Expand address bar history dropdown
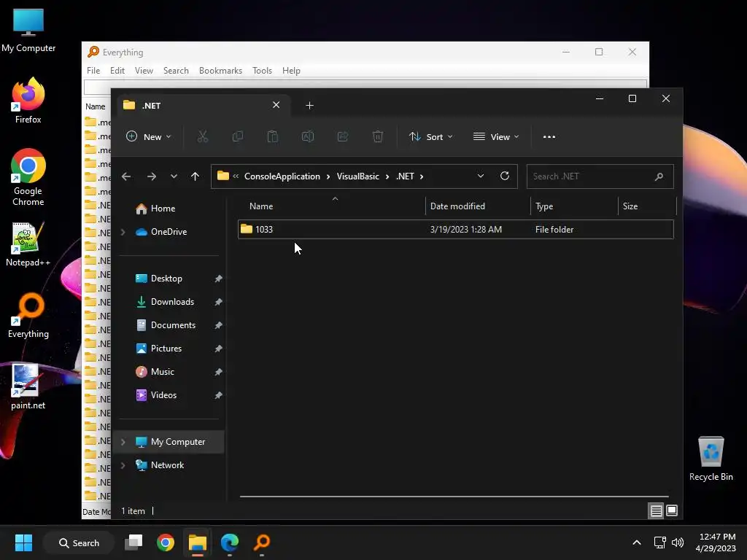Viewport: 747px width, 560px height. point(481,176)
